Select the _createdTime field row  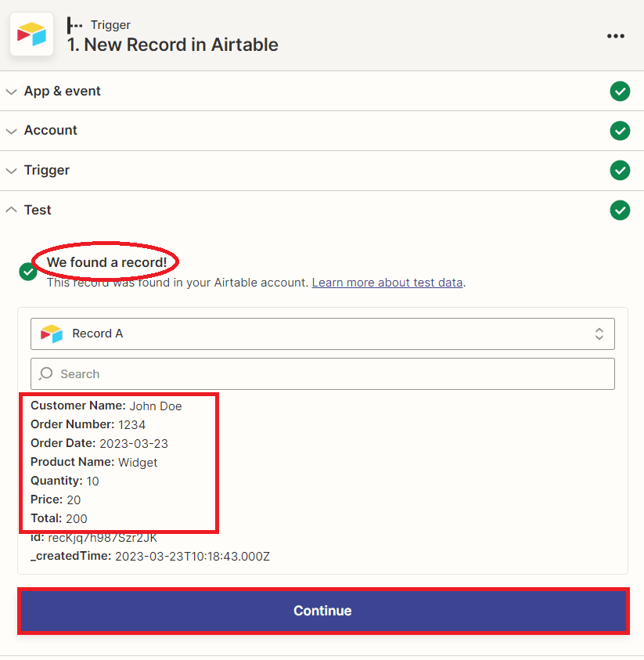pyautogui.click(x=150, y=557)
